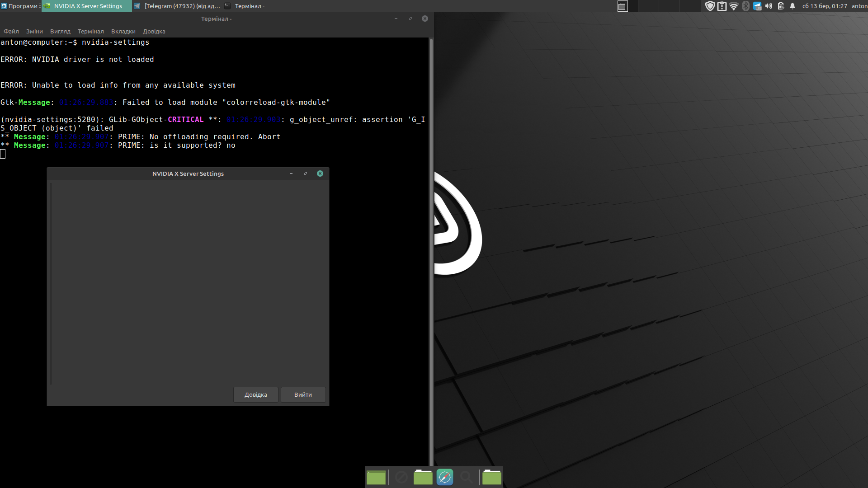Select NVIDIA X Server Settings taskbar button
This screenshot has height=488, width=868.
(87, 6)
